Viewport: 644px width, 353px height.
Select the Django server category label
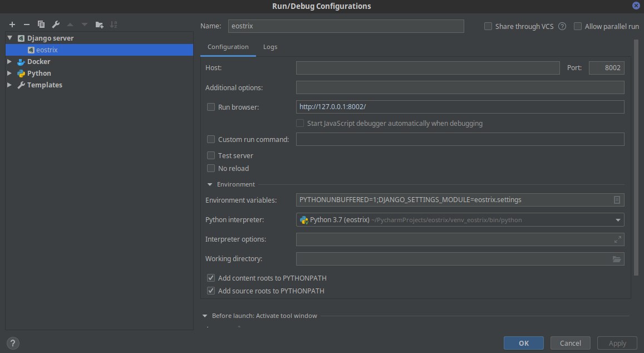(51, 38)
